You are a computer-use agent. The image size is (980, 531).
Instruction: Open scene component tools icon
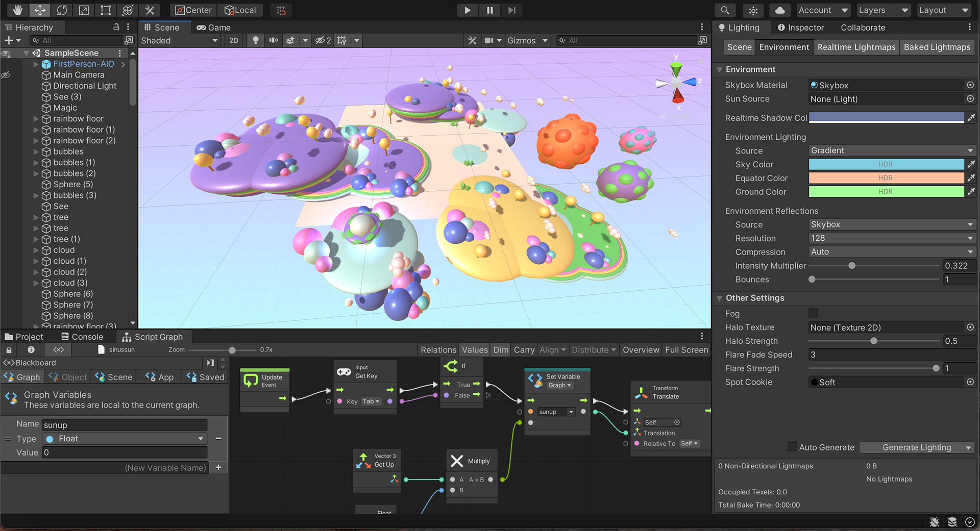pyautogui.click(x=472, y=40)
